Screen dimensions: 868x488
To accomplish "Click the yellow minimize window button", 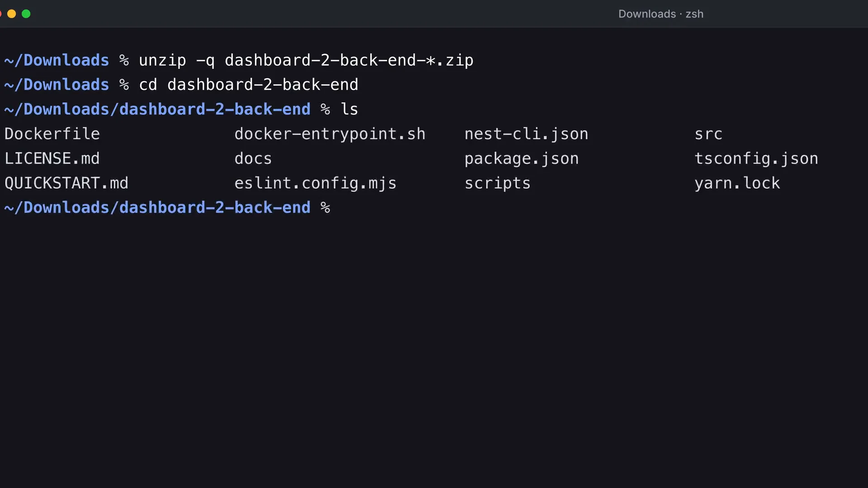I will [x=12, y=14].
